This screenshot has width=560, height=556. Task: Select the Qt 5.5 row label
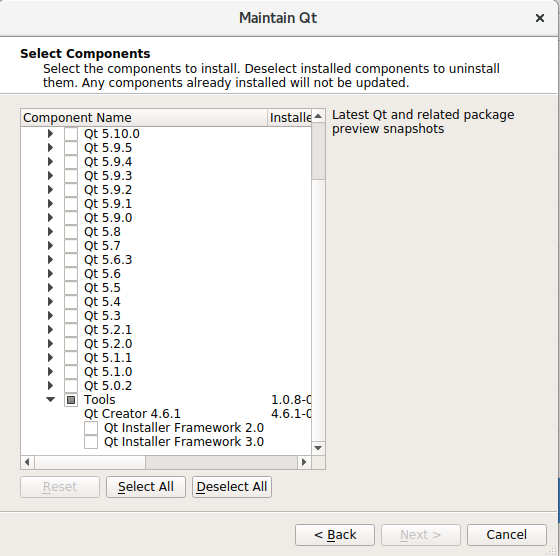pyautogui.click(x=102, y=287)
